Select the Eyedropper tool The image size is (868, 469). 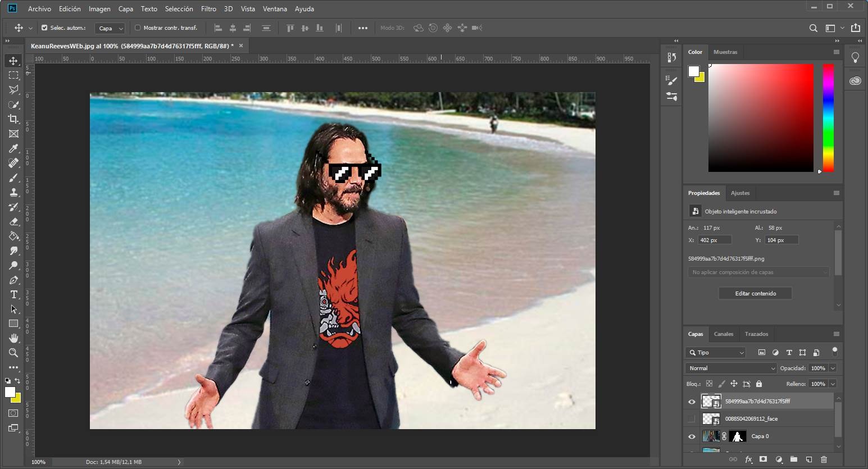(13, 148)
